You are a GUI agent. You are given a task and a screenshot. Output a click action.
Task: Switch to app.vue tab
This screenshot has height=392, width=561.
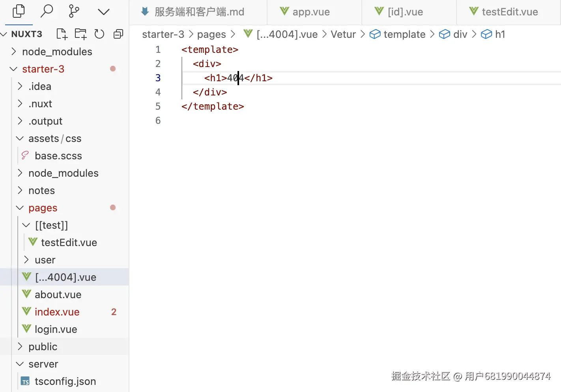(314, 12)
